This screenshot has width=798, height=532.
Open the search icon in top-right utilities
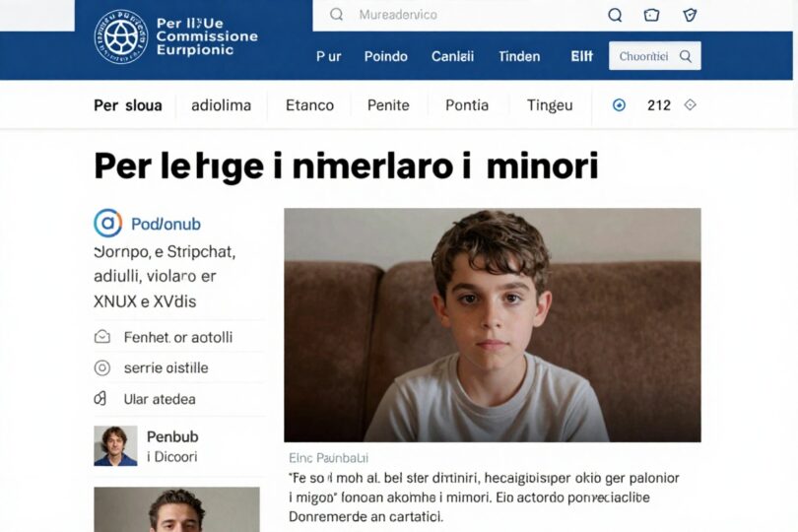[615, 15]
